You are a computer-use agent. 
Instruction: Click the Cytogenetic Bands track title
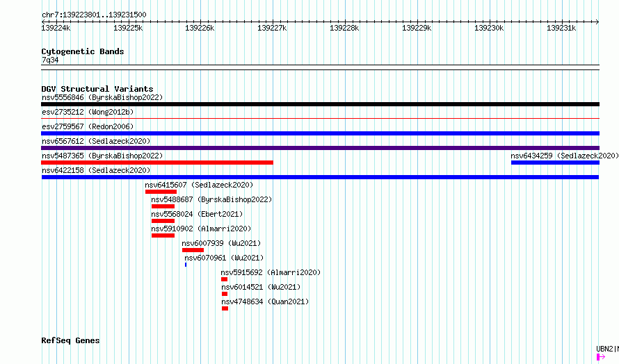[x=83, y=51]
